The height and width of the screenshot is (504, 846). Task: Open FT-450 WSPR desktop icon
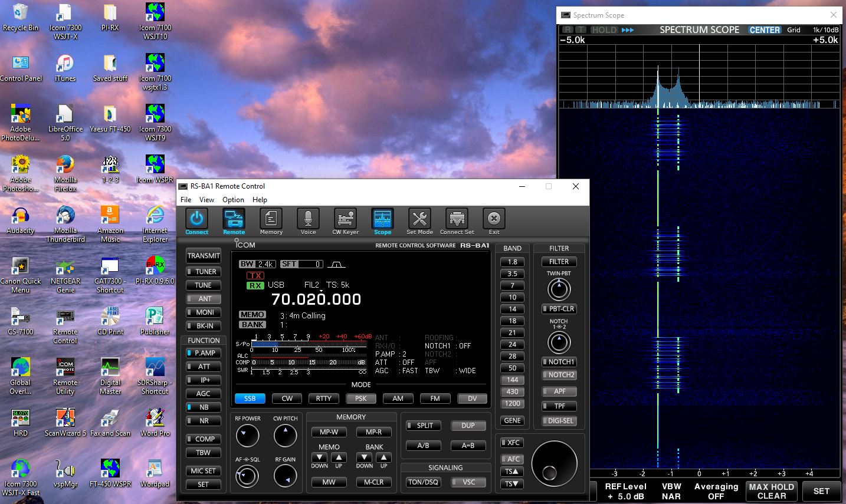110,473
